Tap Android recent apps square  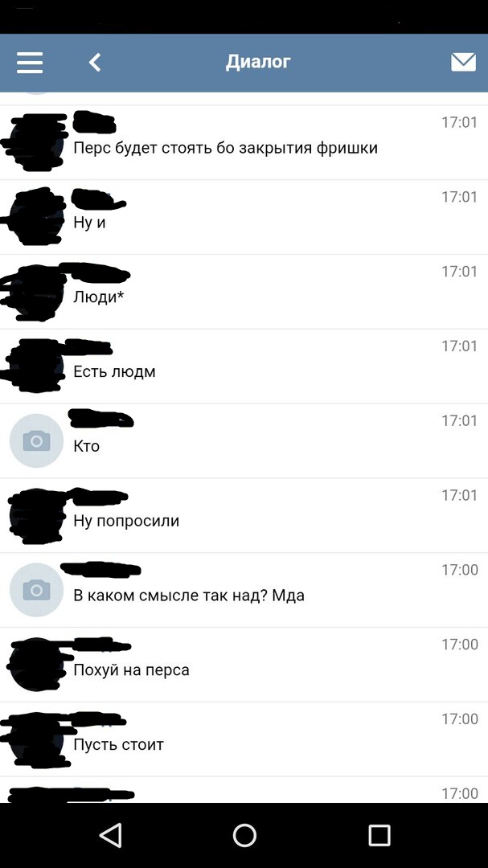[379, 835]
